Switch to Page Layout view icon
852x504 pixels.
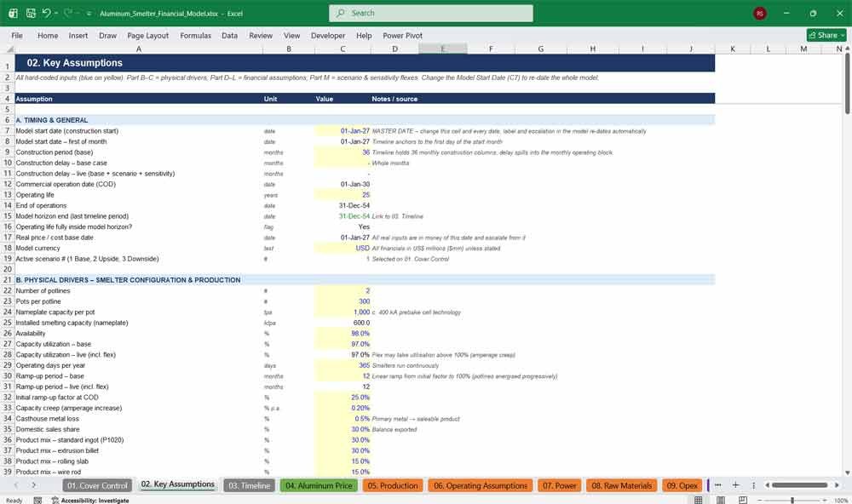click(721, 500)
